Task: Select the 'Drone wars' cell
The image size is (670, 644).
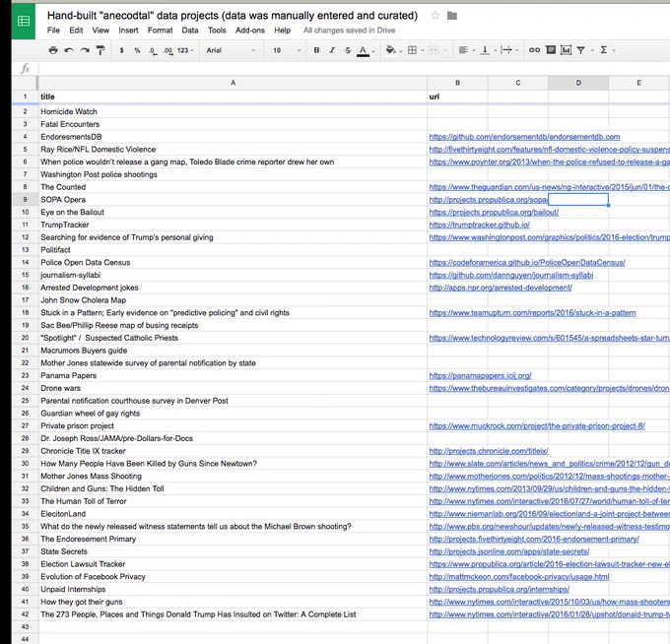Action: tap(233, 388)
